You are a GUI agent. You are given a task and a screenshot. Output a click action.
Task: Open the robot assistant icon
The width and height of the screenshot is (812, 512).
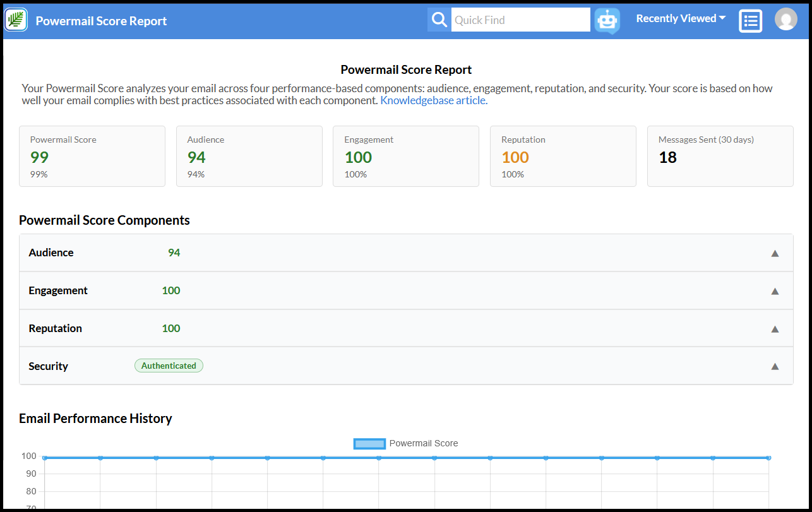[x=607, y=21]
